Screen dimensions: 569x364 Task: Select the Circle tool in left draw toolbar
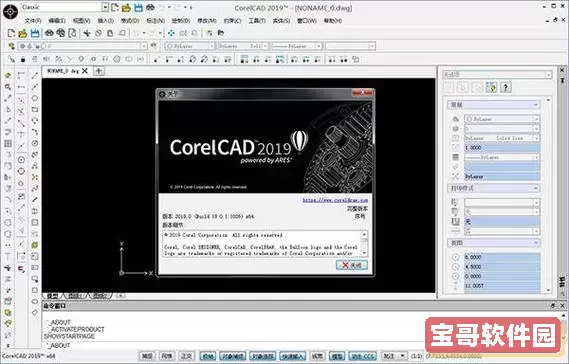34,98
